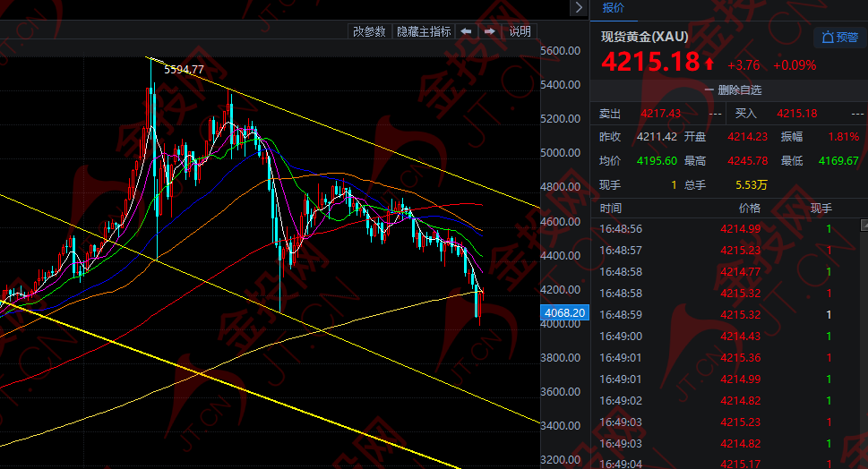Click the 4068.20 price marker on axis

pos(564,313)
